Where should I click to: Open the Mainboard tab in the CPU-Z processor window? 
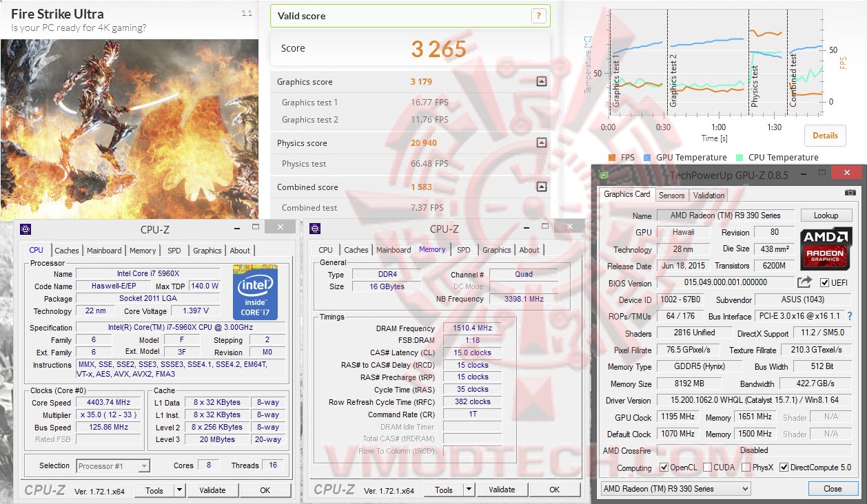(104, 251)
